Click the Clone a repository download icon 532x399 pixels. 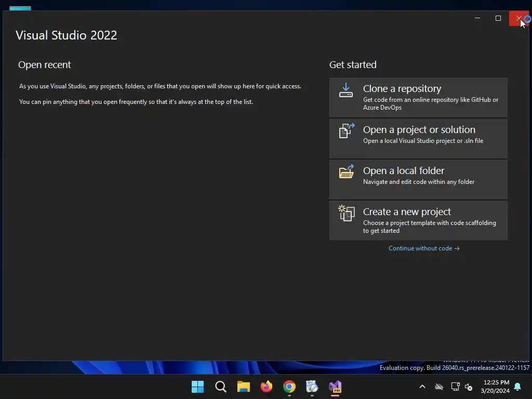point(345,90)
